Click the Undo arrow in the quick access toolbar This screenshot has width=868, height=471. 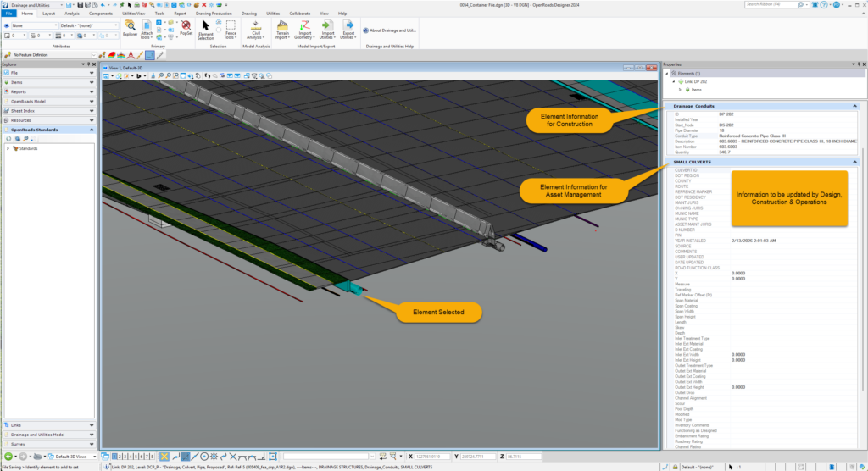tap(103, 5)
